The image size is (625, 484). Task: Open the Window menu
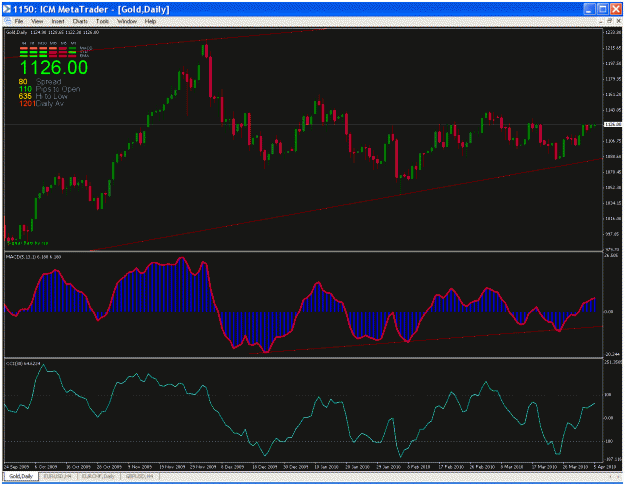[127, 21]
